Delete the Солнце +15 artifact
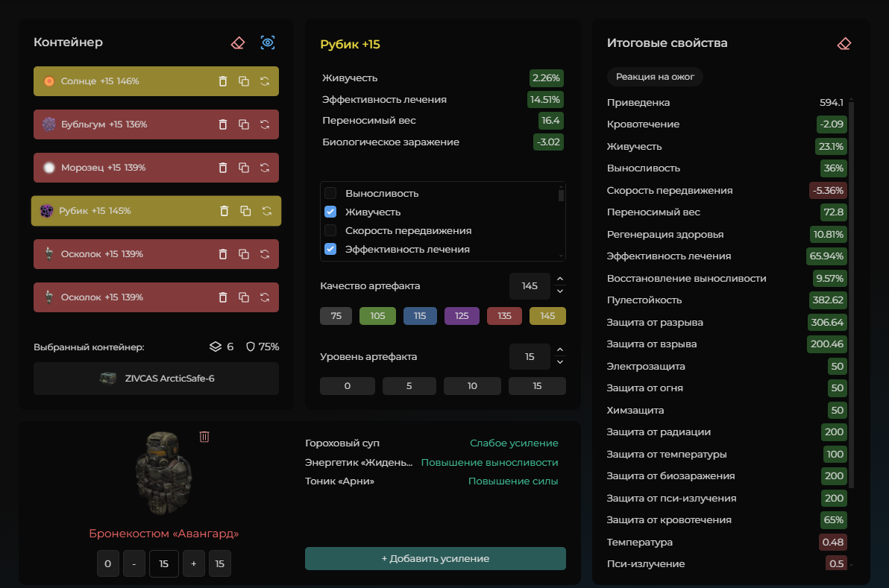889x588 pixels. (223, 81)
